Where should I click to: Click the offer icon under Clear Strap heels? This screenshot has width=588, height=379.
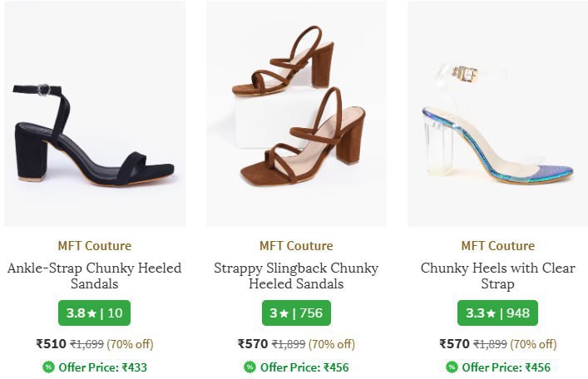point(452,367)
